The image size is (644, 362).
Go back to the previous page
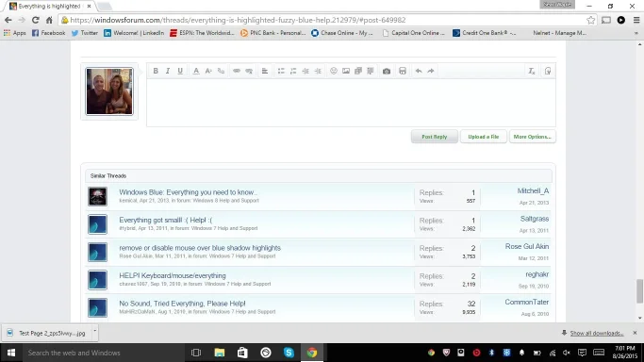tap(8, 20)
